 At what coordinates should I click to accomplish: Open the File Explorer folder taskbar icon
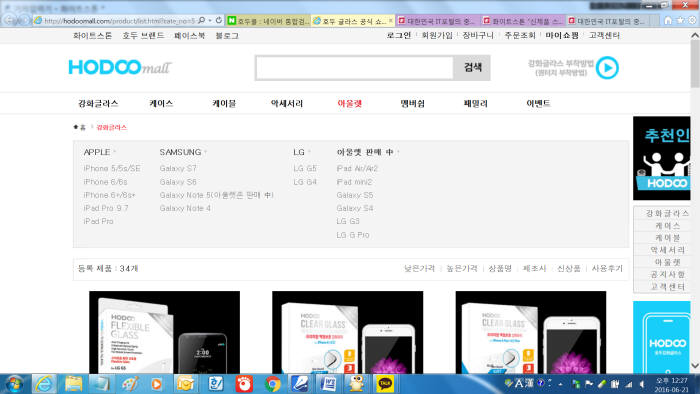coord(74,384)
